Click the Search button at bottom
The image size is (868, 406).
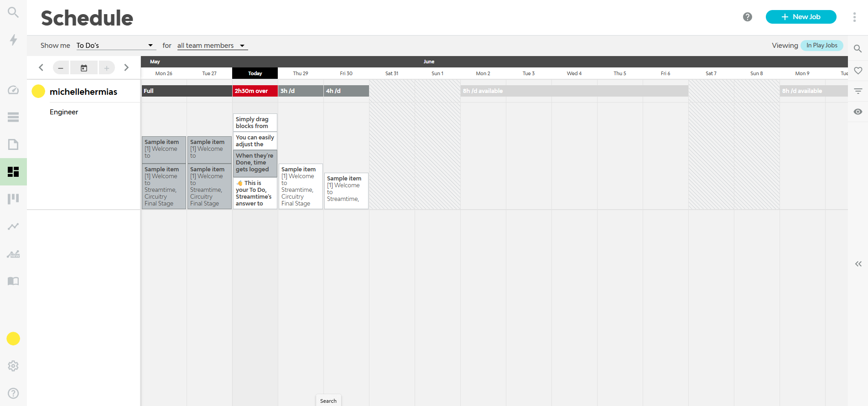328,401
